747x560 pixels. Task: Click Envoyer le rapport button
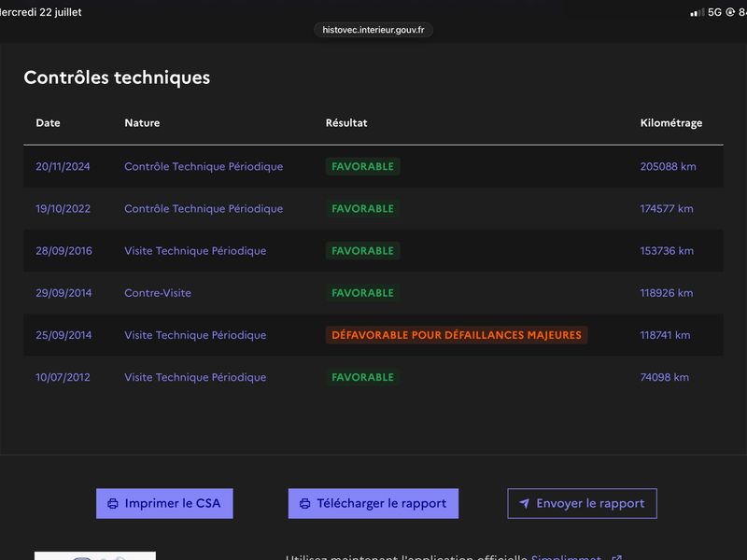click(582, 503)
